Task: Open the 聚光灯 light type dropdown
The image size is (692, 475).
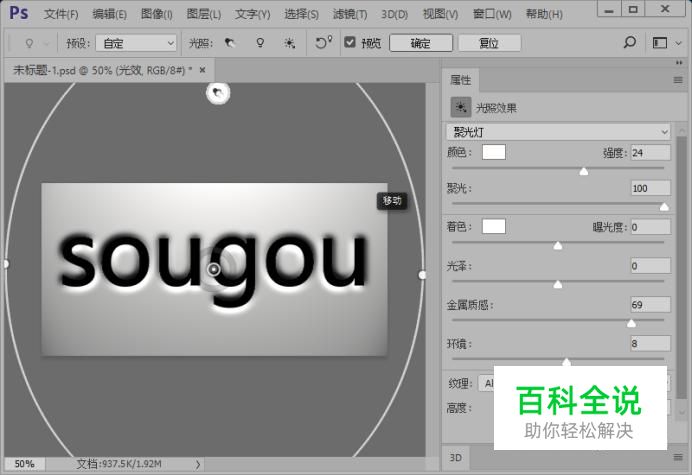Action: pos(558,132)
